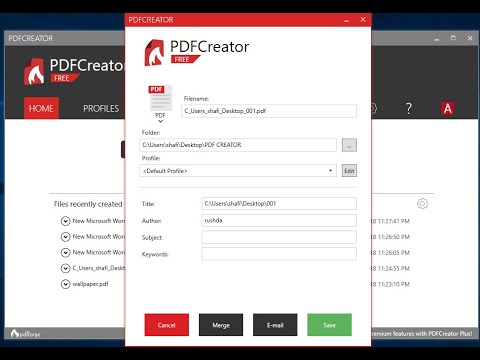Click the main window PDFCreator flame logo
Screen dimensions: 480x360
34,72
